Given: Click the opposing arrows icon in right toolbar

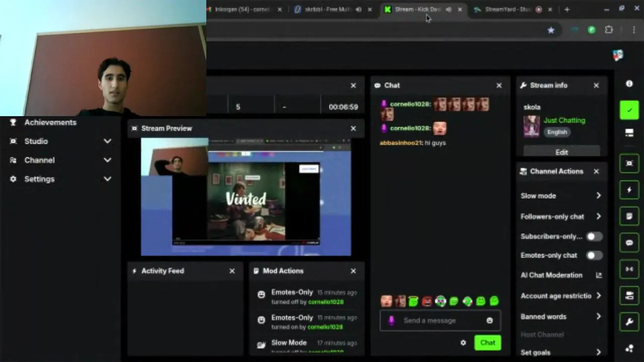Looking at the screenshot, I should pyautogui.click(x=629, y=269).
